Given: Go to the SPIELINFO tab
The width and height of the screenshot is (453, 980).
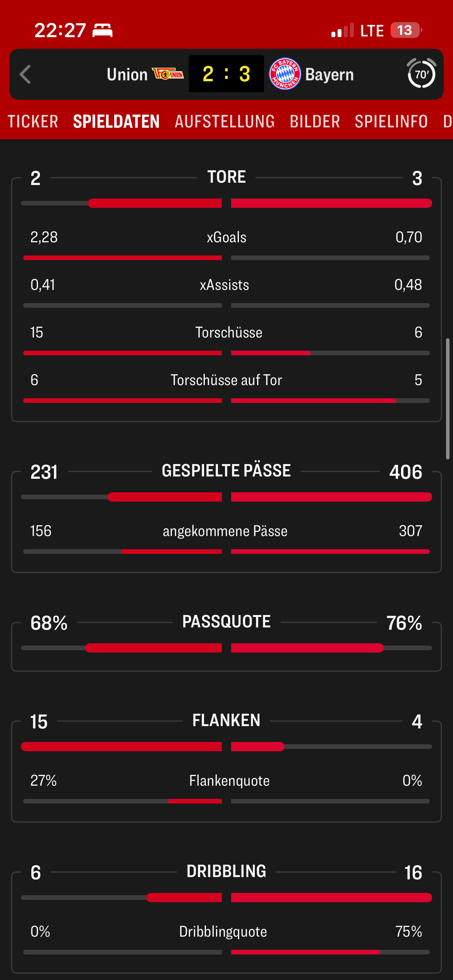Looking at the screenshot, I should (391, 122).
